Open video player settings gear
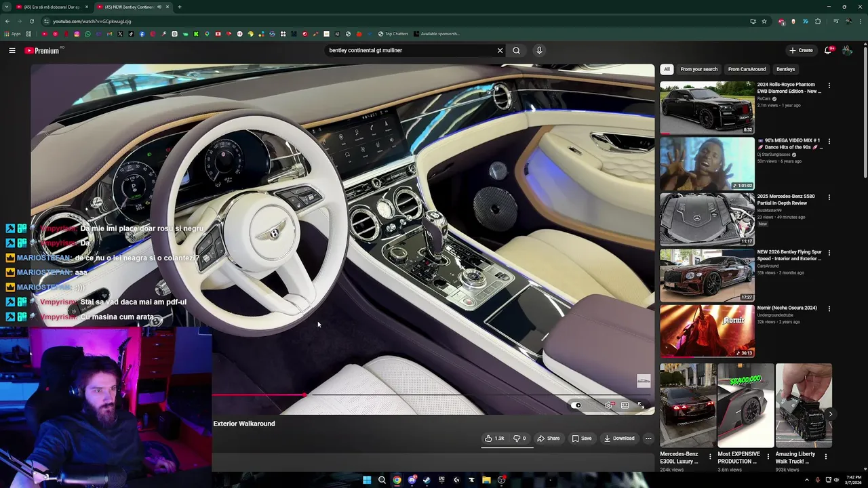The width and height of the screenshot is (868, 488). click(x=609, y=405)
